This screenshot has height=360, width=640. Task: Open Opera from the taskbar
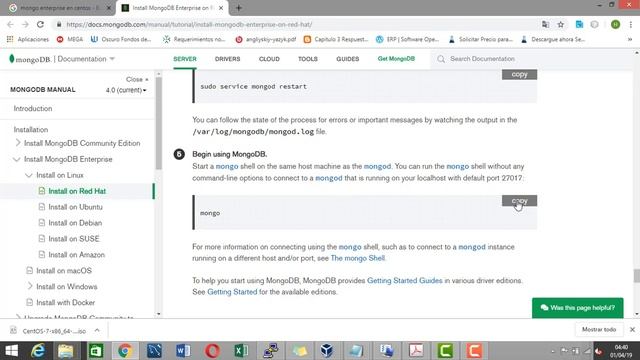(x=212, y=351)
